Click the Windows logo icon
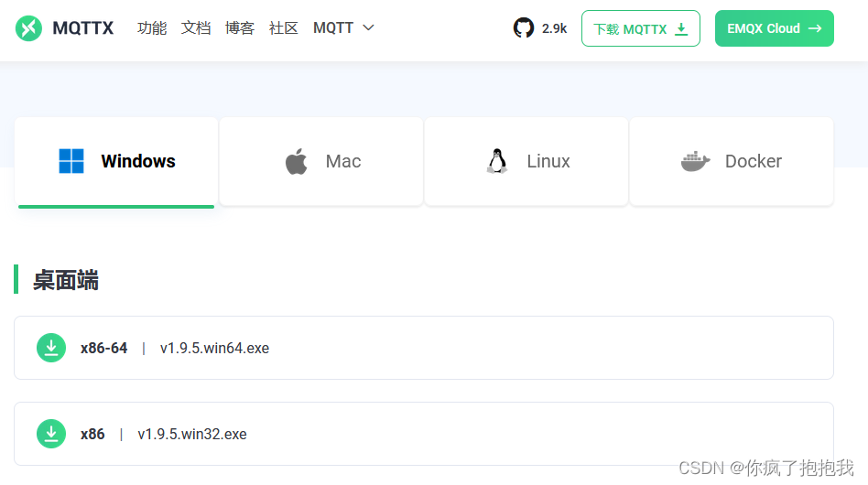868x485 pixels. tap(71, 161)
